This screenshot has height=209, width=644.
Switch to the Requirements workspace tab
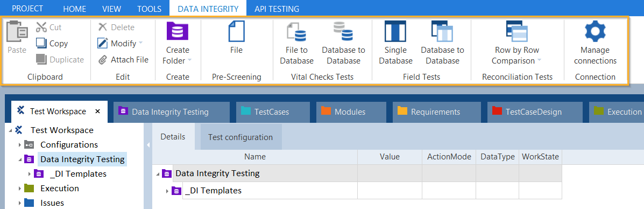[x=436, y=112]
